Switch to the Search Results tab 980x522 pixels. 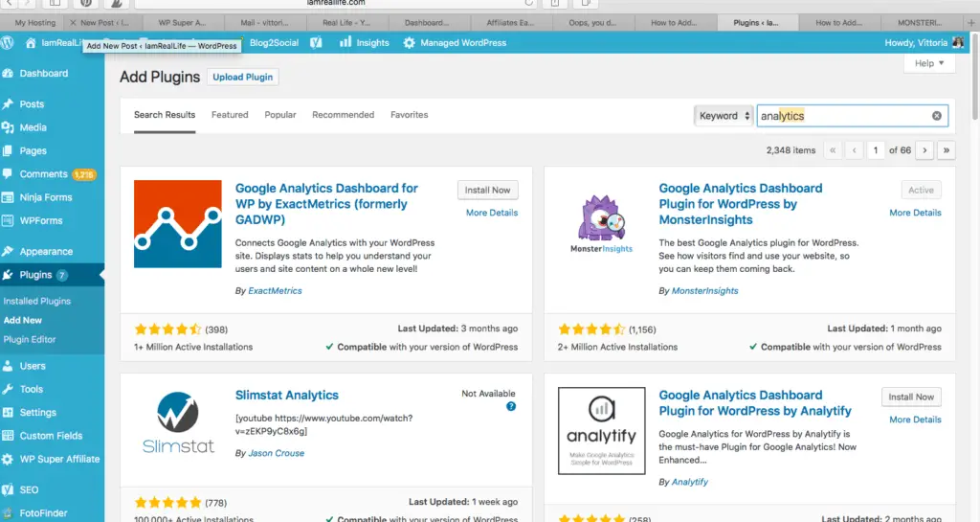pyautogui.click(x=165, y=114)
